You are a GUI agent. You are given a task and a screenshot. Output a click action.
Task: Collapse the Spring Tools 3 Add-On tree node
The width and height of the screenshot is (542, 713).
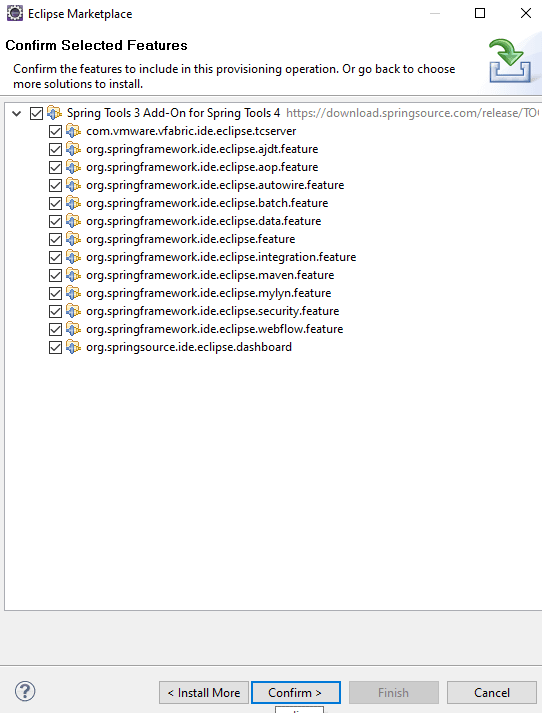coord(17,113)
